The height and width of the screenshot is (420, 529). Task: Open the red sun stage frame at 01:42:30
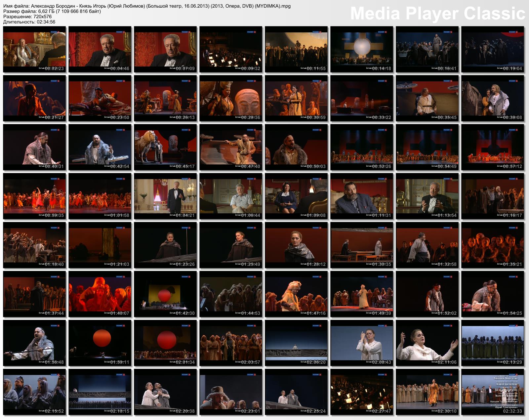tap(165, 294)
